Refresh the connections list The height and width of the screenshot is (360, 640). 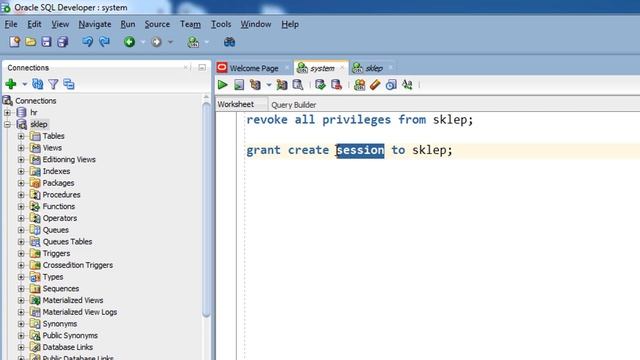(x=38, y=84)
